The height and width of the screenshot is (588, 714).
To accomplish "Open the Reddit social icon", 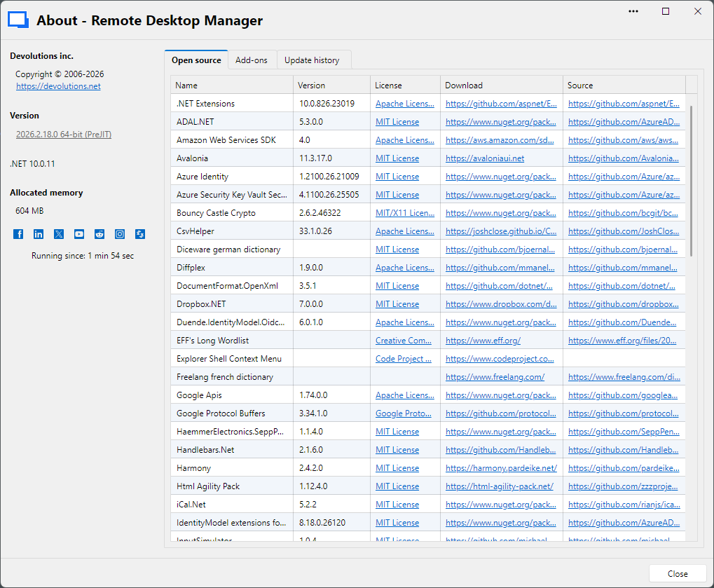I will coord(99,234).
